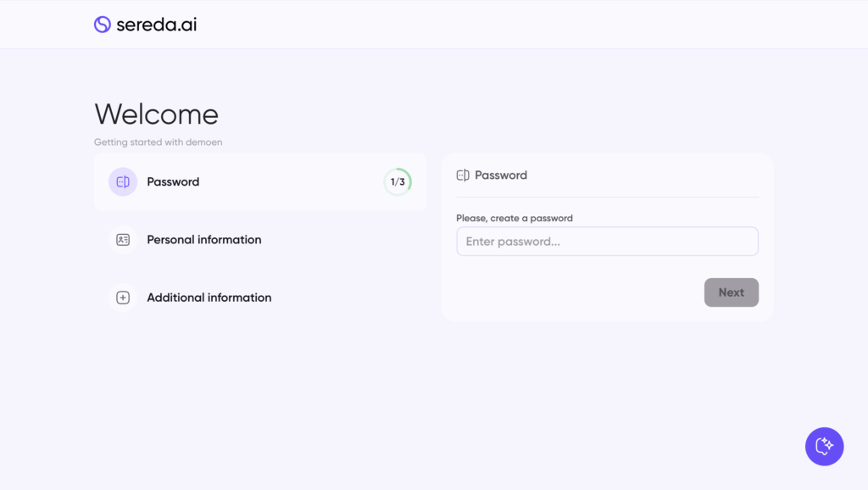Screen dimensions: 868x490
Task: Open the AI assistant floating button
Action: (824, 446)
